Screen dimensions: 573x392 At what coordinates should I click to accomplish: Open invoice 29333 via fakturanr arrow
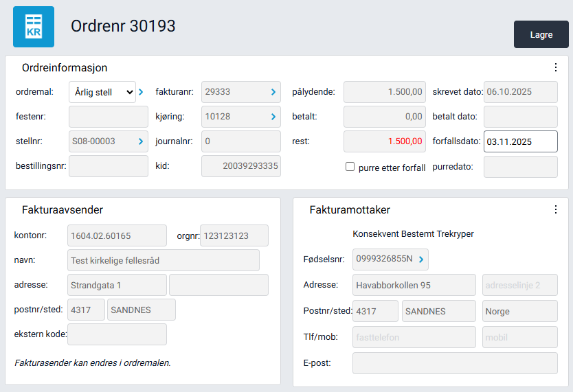(273, 91)
